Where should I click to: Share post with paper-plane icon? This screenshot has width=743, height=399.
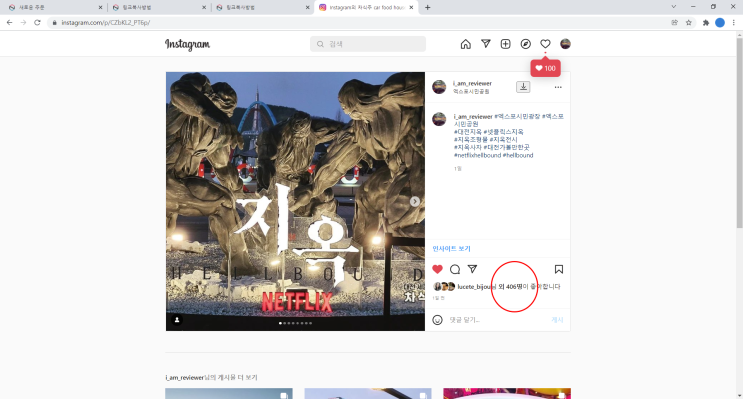point(472,269)
